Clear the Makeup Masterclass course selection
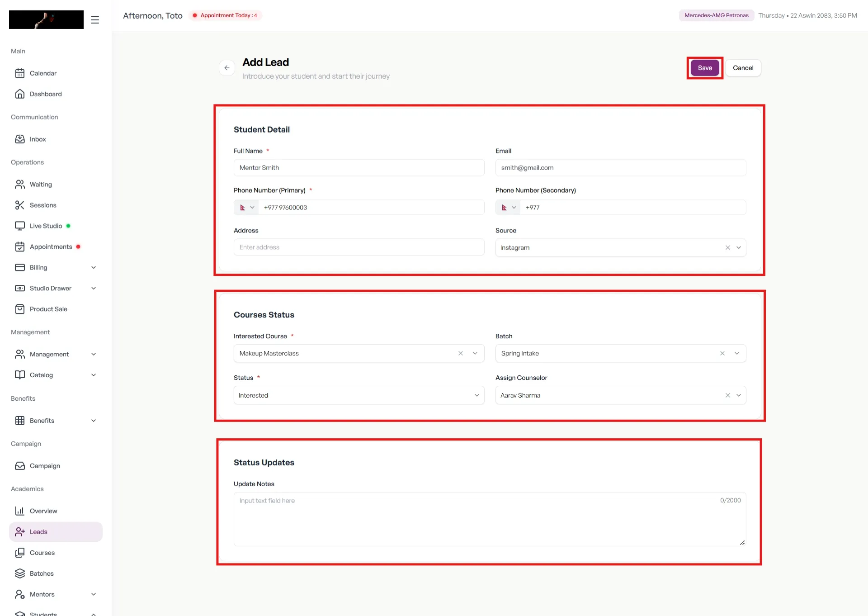 (x=461, y=354)
